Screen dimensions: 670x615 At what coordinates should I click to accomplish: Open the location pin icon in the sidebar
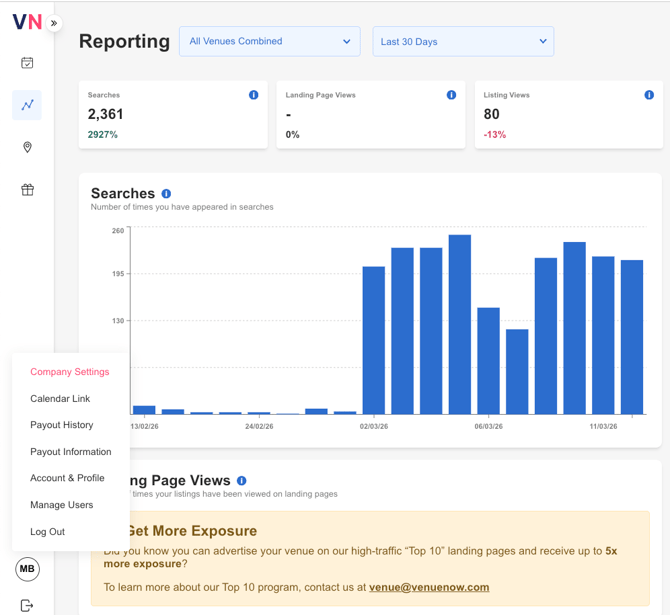point(27,148)
